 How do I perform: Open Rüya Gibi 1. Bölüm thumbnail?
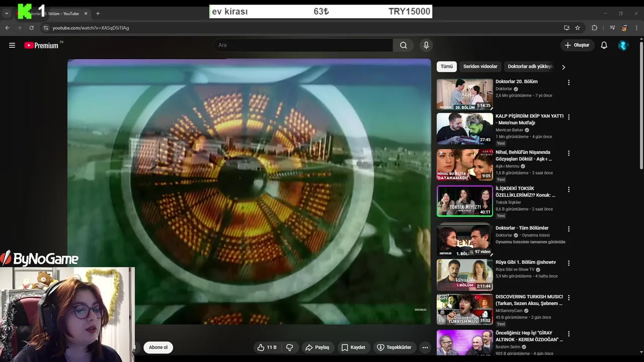click(x=465, y=275)
